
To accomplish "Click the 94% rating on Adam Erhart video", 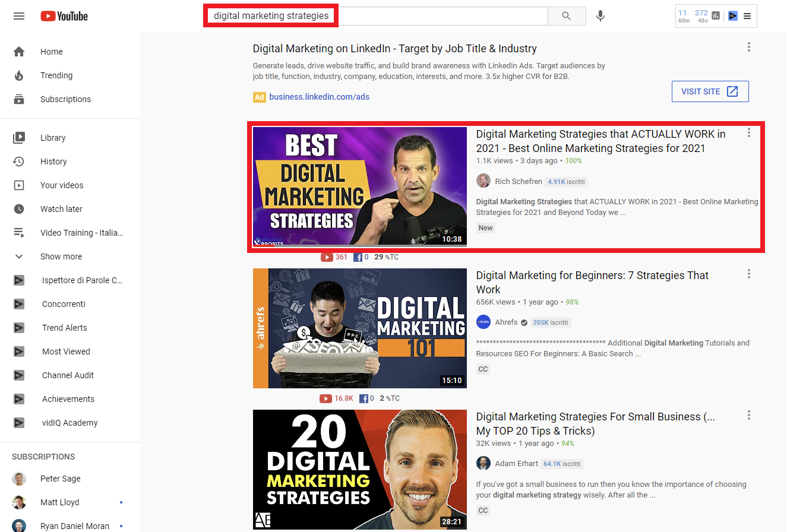I will 567,444.
